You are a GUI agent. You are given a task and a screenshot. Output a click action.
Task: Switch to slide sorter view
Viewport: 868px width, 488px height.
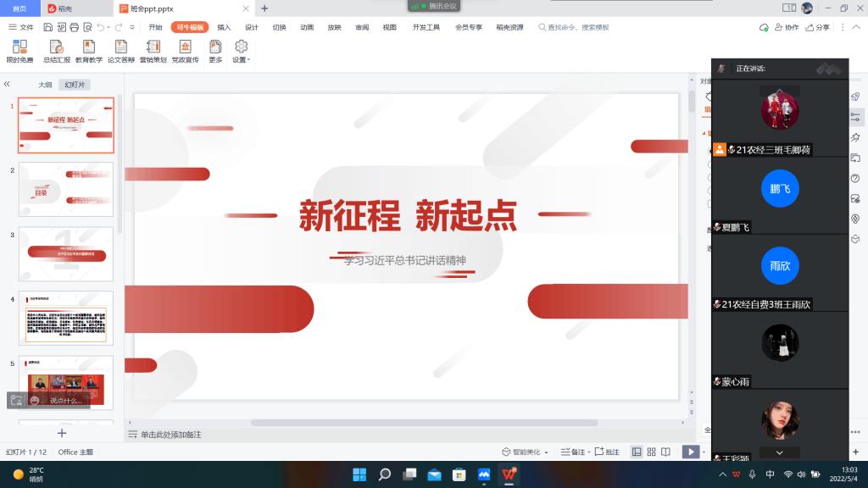click(651, 452)
